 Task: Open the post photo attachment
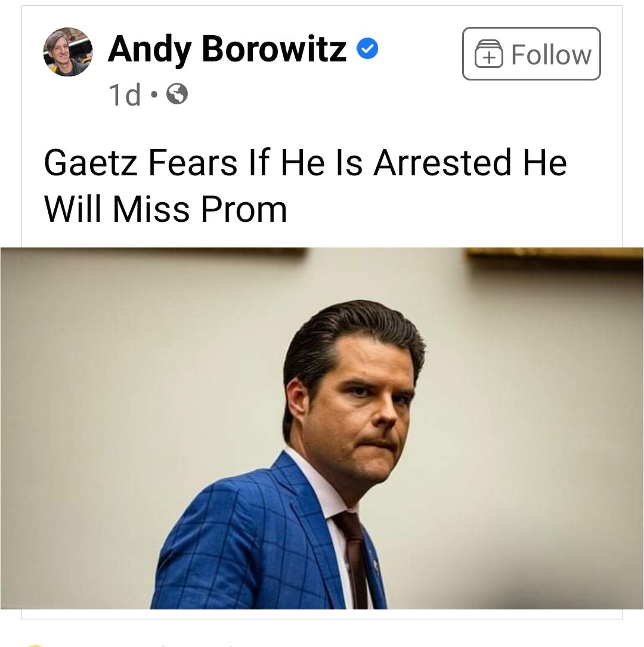[322, 428]
